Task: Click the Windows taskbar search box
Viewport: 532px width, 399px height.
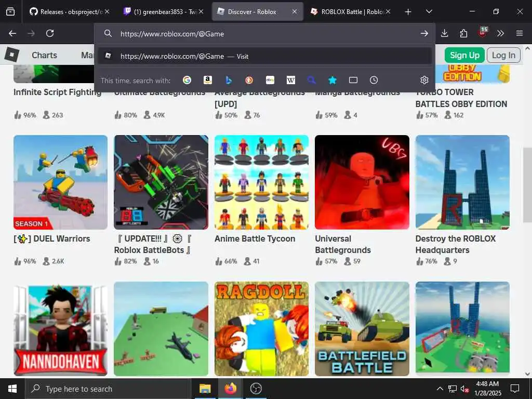Action: (108, 389)
